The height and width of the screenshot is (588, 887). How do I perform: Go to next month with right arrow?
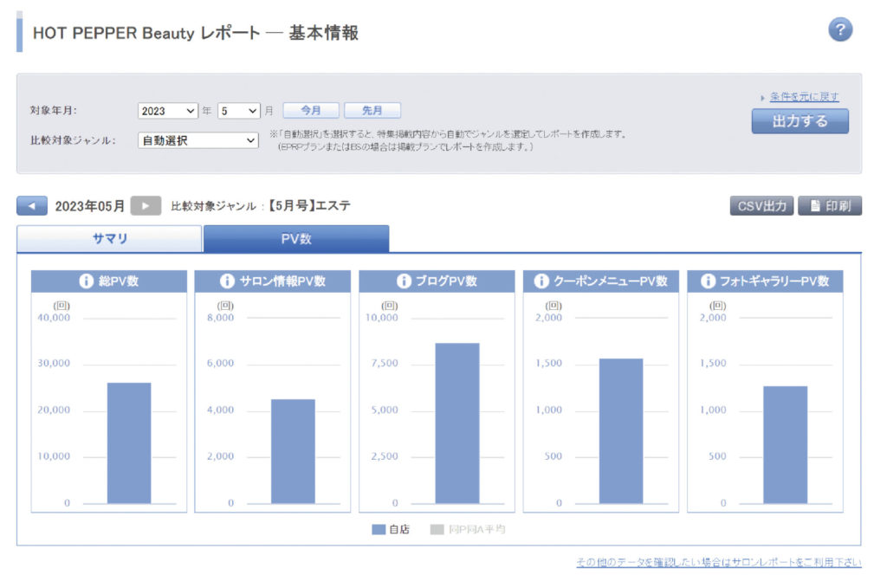click(146, 206)
